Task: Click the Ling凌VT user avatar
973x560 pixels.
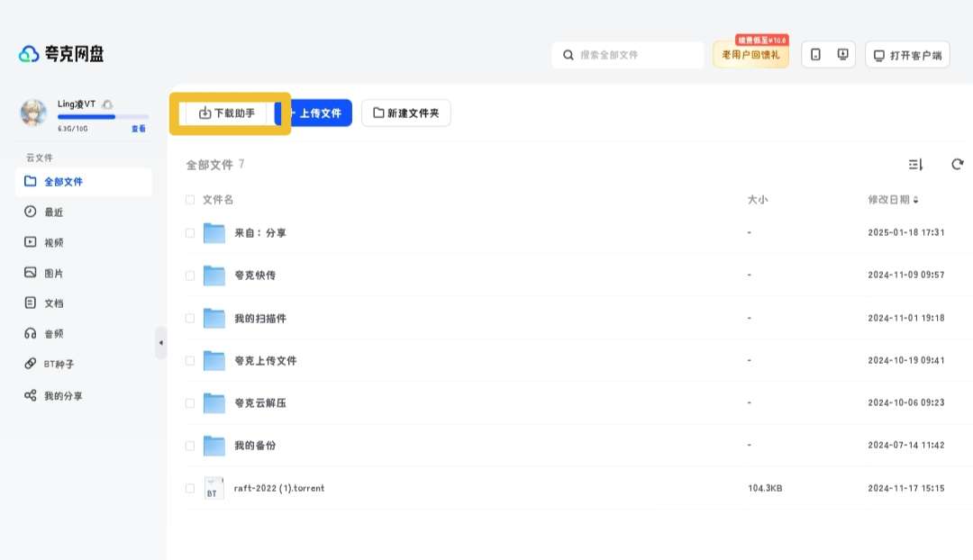Action: tap(33, 113)
